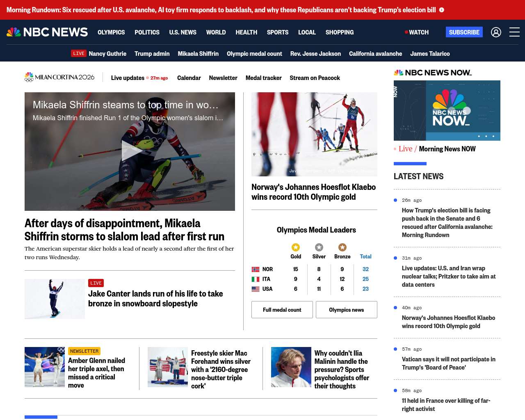Viewport: 525px width, 420px height.
Task: Open the Jake Canter snowboard thumbnail
Action: click(x=55, y=299)
